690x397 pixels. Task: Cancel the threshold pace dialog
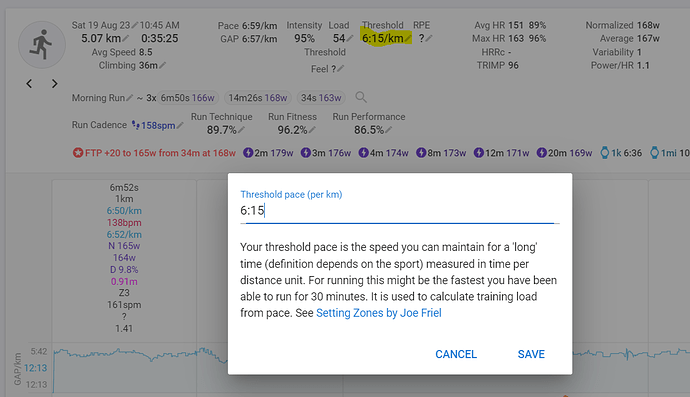click(x=456, y=354)
